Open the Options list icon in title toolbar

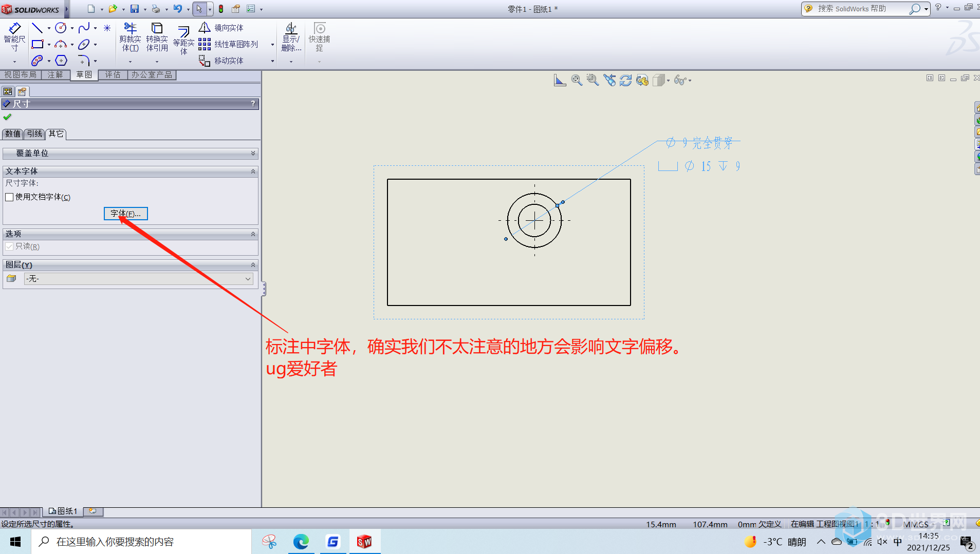point(251,9)
